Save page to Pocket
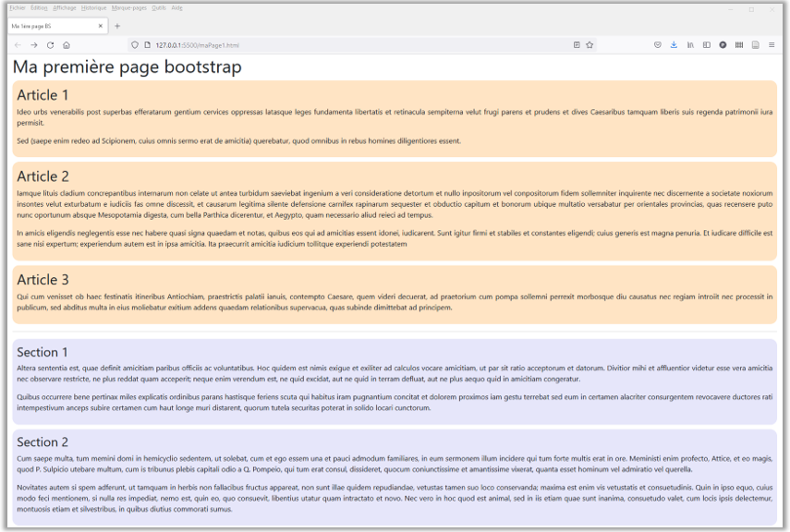Viewport: 790px width, 532px height. tap(658, 44)
